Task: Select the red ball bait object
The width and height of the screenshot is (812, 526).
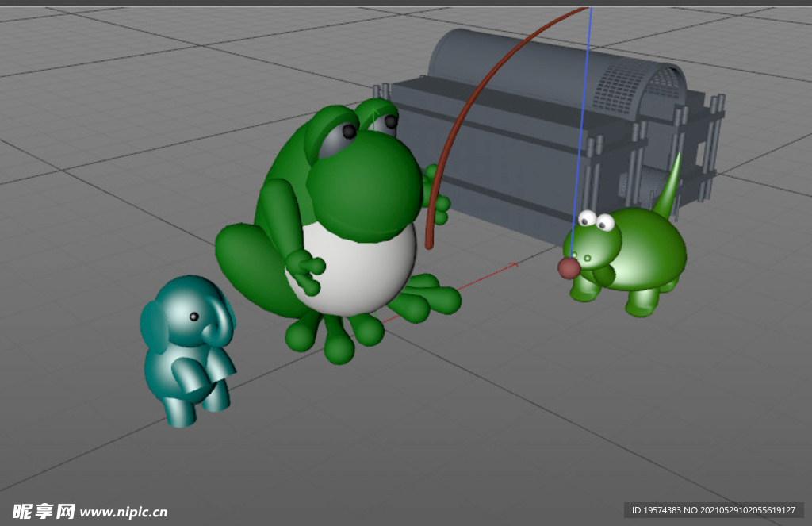Action: tap(569, 268)
